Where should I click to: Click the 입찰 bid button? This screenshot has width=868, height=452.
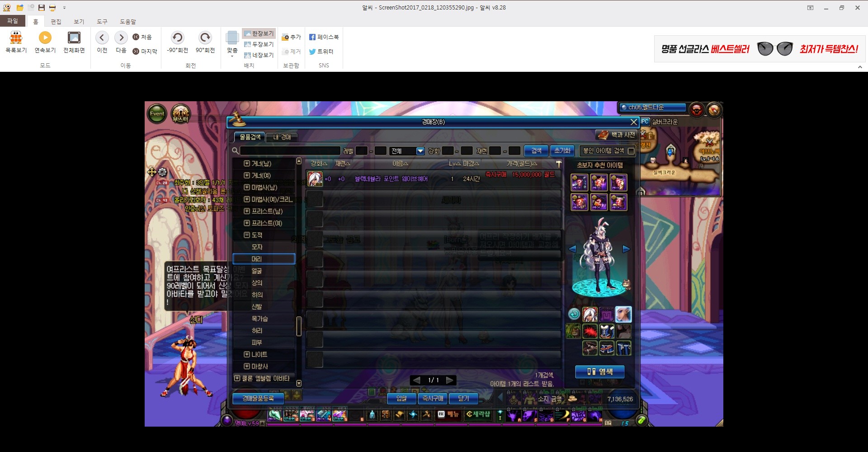401,398
